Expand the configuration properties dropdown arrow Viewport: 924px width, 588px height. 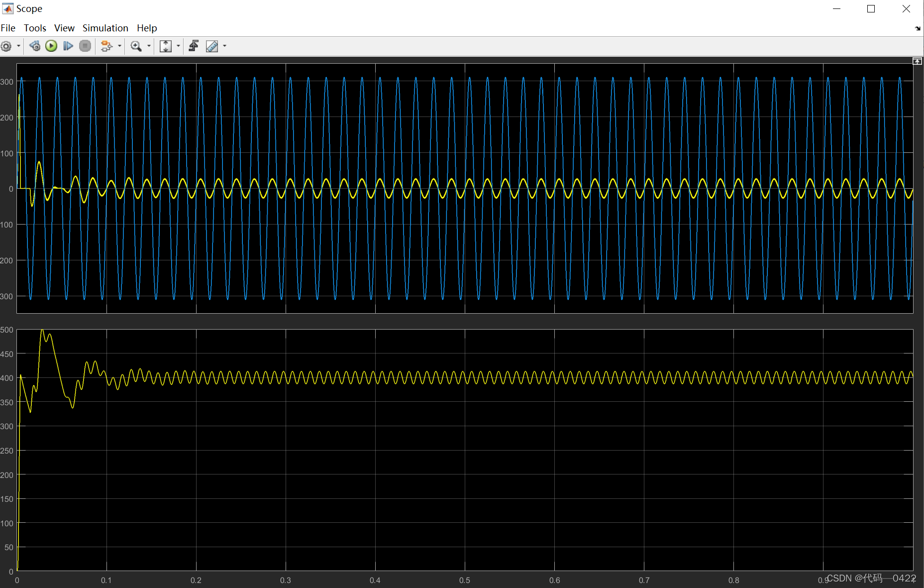tap(19, 46)
